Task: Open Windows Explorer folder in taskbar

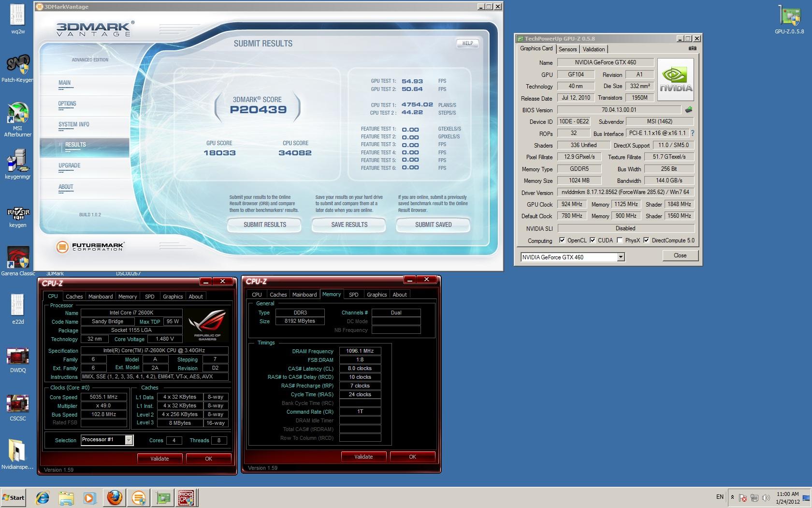Action: (66, 498)
